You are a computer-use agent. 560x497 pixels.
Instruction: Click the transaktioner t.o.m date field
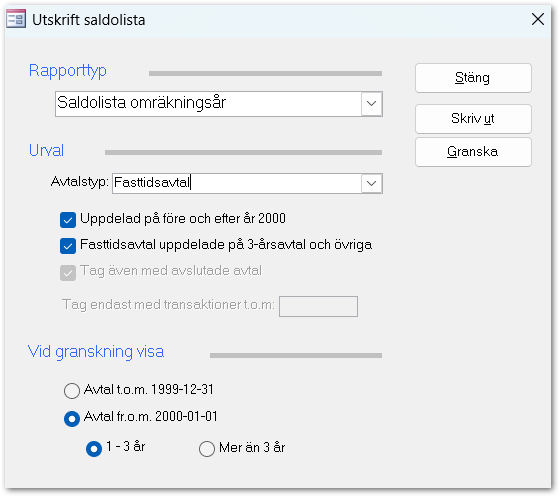coord(318,306)
